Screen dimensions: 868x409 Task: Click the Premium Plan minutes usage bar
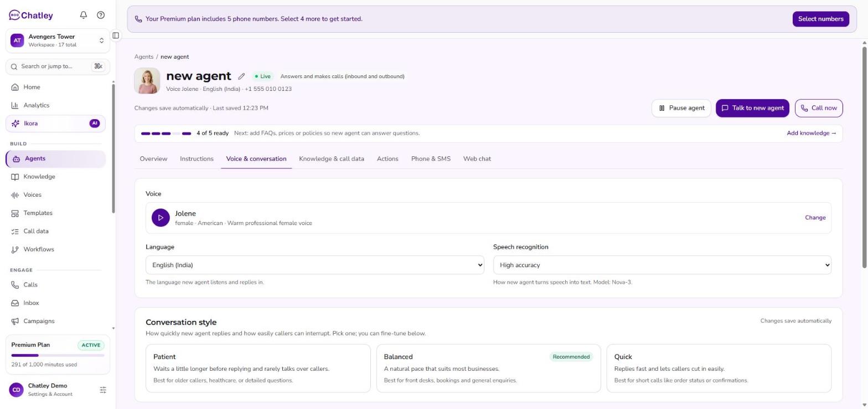click(58, 355)
